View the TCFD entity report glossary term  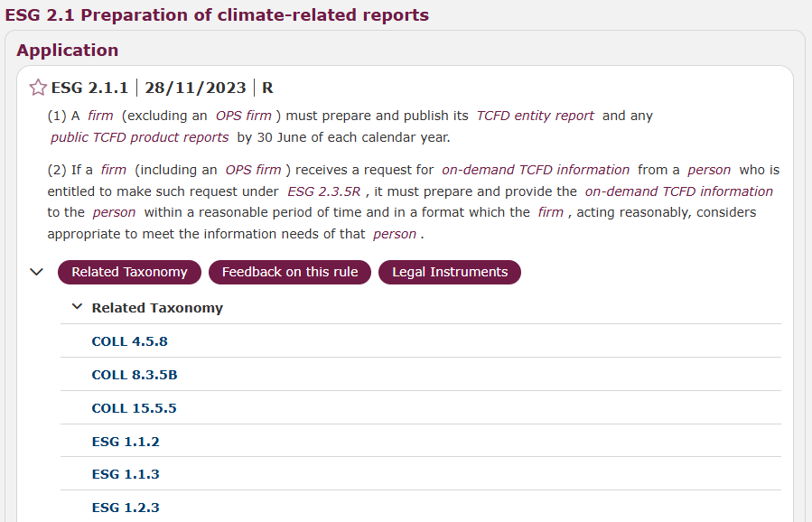point(535,116)
